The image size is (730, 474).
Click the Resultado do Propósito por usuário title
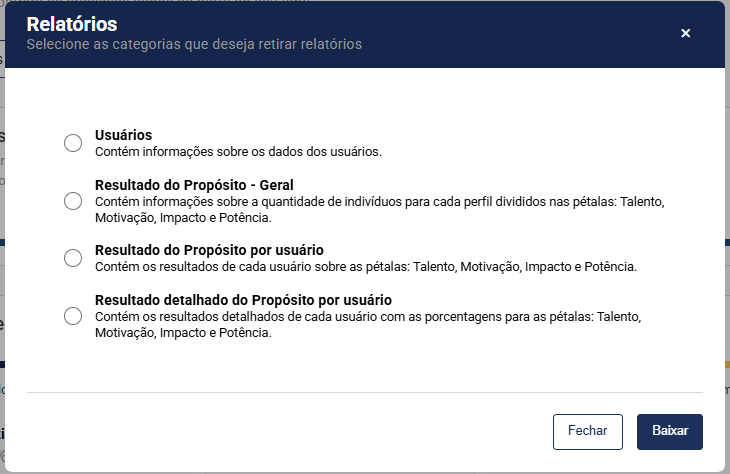pyautogui.click(x=209, y=250)
